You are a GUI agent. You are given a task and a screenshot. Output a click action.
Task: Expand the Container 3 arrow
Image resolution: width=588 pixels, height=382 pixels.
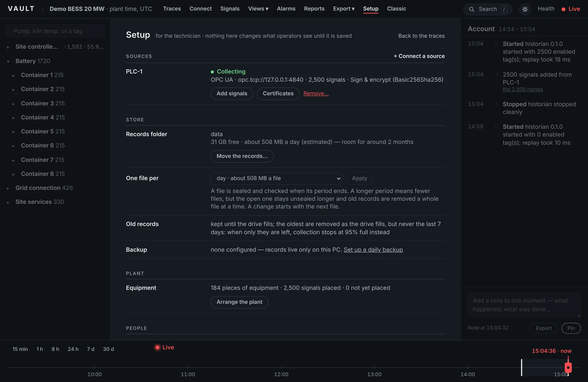click(x=14, y=104)
